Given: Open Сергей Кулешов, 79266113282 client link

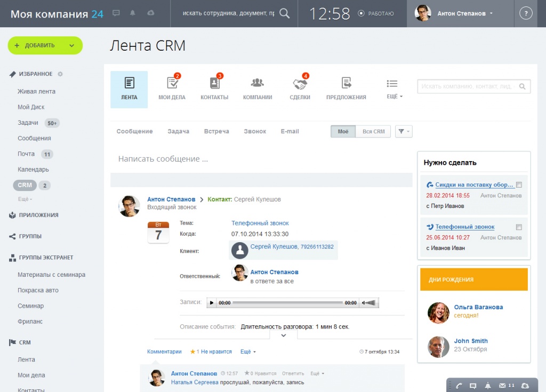Looking at the screenshot, I should click(x=292, y=246).
